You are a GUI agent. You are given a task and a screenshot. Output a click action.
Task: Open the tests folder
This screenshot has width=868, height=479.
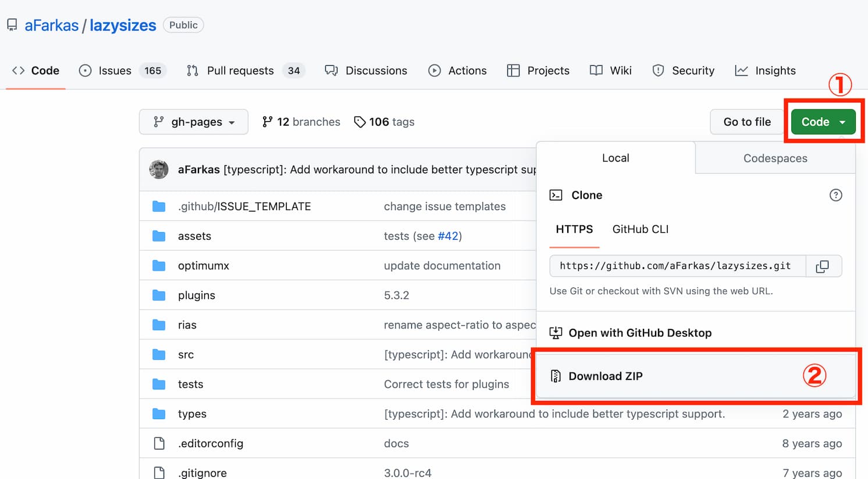(191, 385)
